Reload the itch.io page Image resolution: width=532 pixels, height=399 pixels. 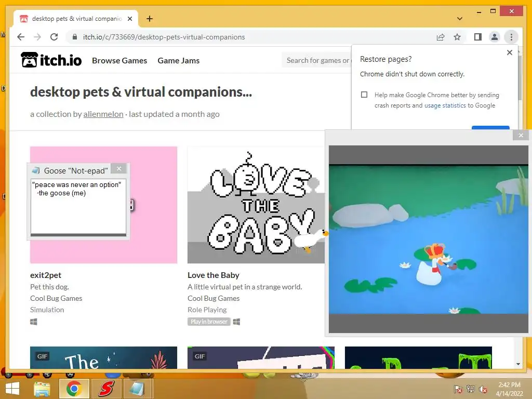point(54,37)
